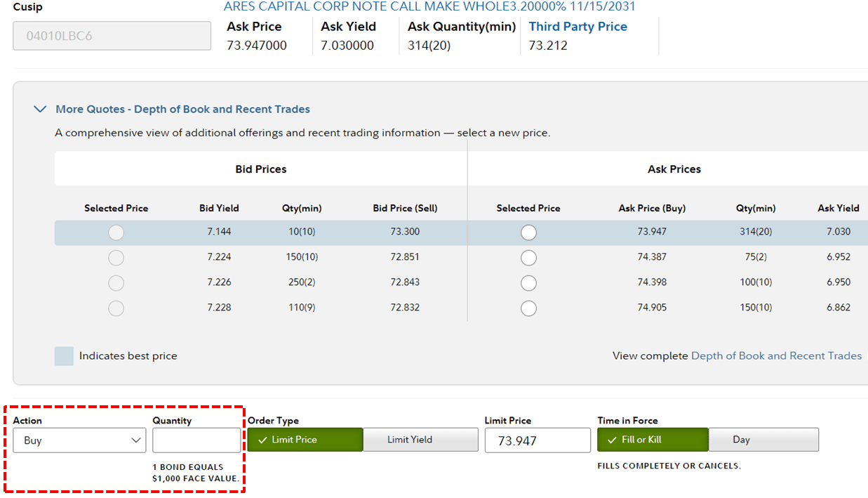This screenshot has height=498, width=868.
Task: Edit the Limit Price field
Action: (538, 440)
